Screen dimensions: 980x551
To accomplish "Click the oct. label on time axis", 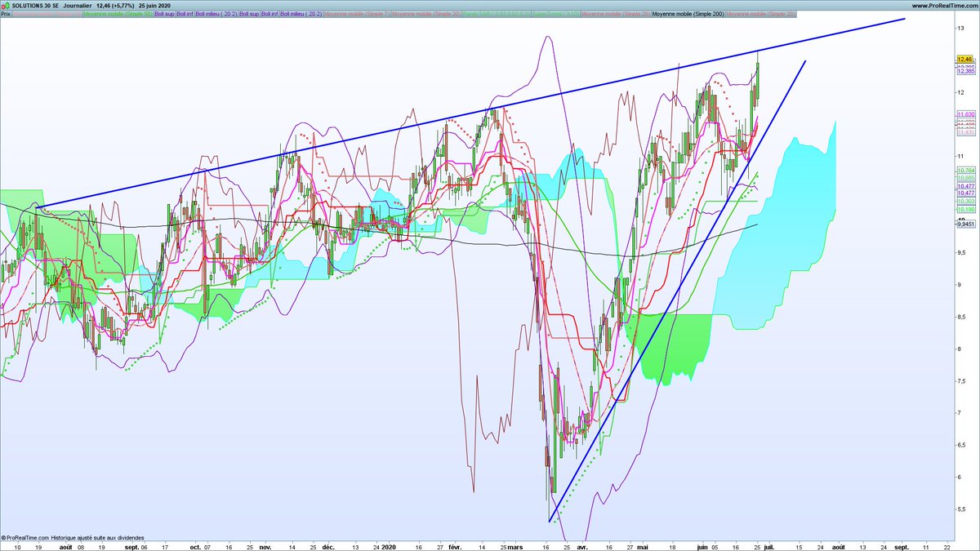I will [194, 546].
